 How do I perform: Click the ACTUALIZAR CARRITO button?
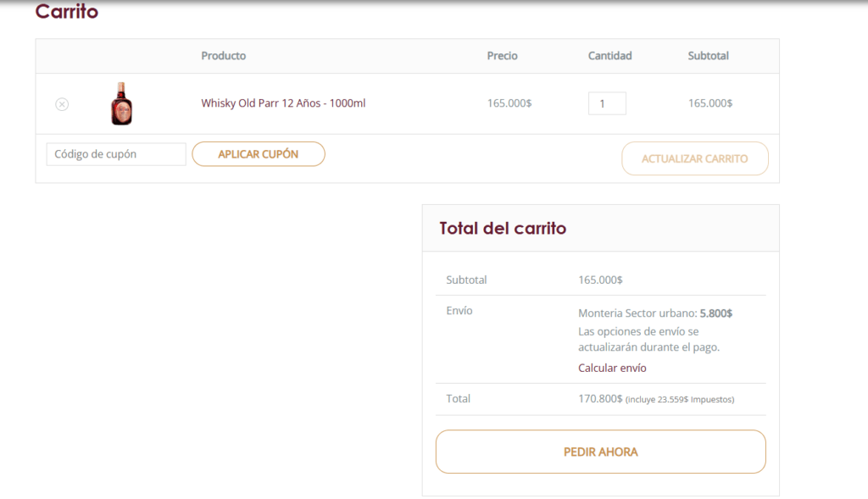tap(695, 158)
